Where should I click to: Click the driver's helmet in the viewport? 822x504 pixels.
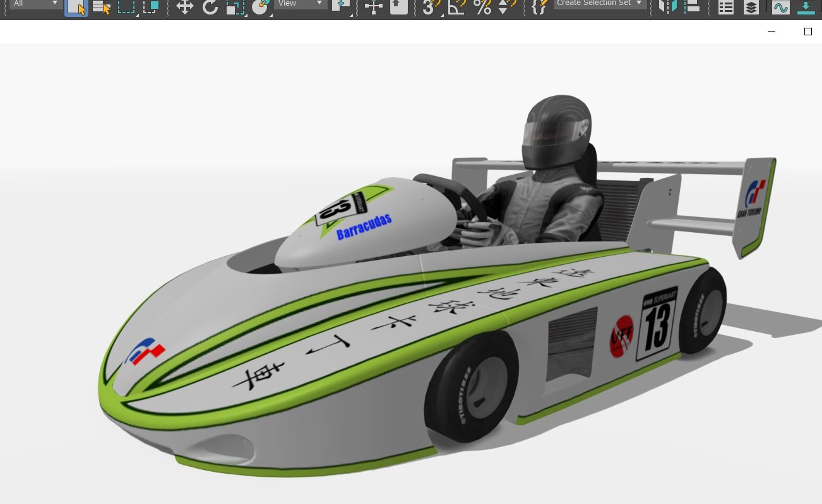pos(556,131)
